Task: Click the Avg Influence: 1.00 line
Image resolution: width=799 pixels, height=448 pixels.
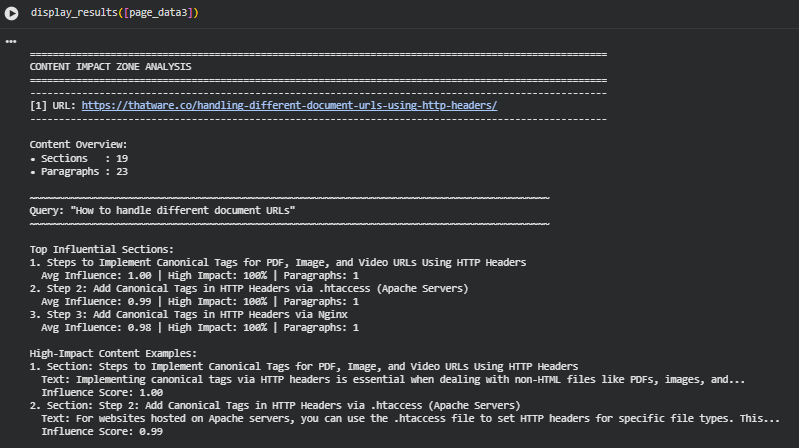Action: (x=199, y=275)
